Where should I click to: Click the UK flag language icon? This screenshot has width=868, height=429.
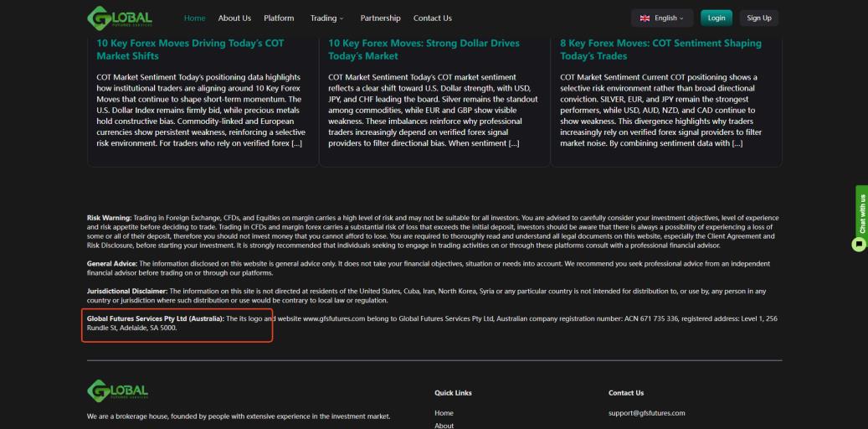[645, 18]
